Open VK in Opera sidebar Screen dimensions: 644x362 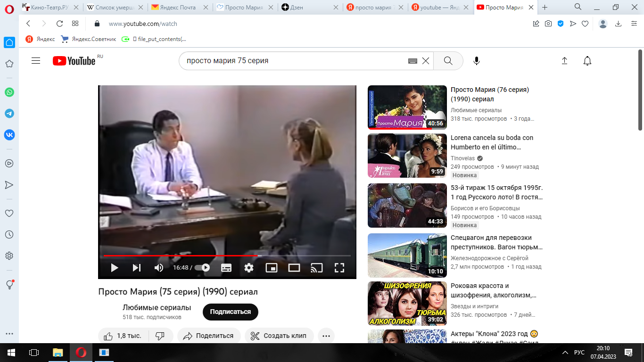click(x=9, y=135)
